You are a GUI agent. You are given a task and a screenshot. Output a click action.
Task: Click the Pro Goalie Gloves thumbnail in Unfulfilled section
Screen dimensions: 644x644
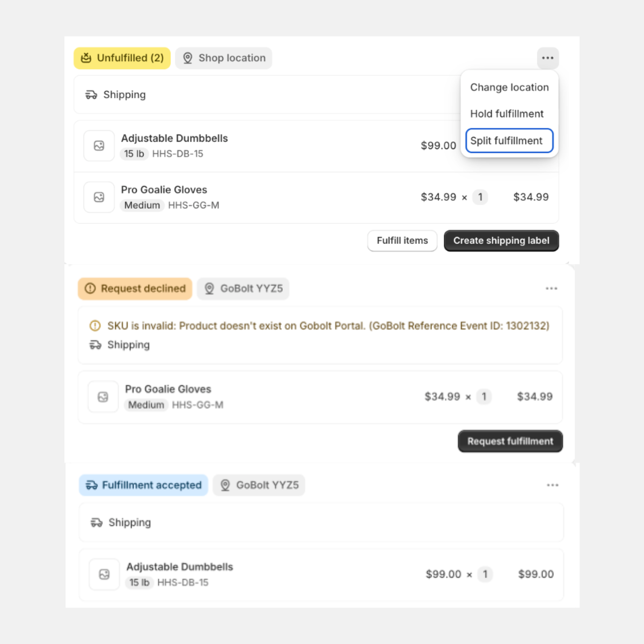coord(99,197)
